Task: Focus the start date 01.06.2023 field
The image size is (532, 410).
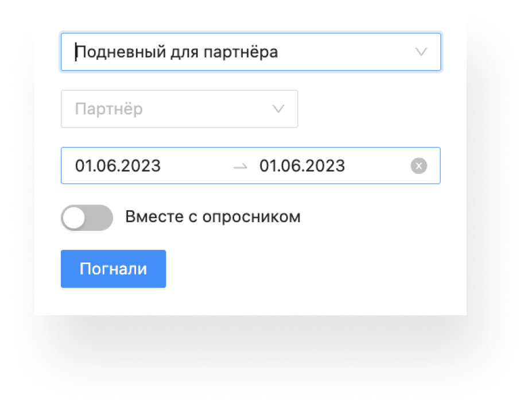Action: point(118,166)
